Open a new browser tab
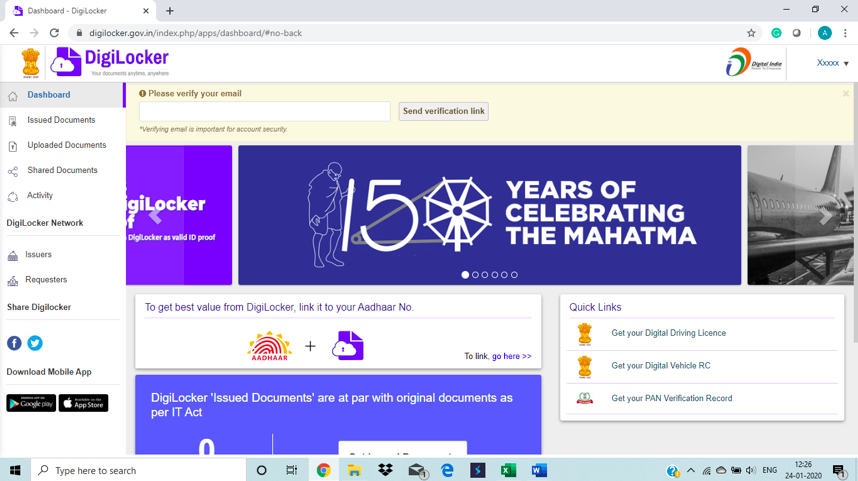858x481 pixels. [x=170, y=10]
